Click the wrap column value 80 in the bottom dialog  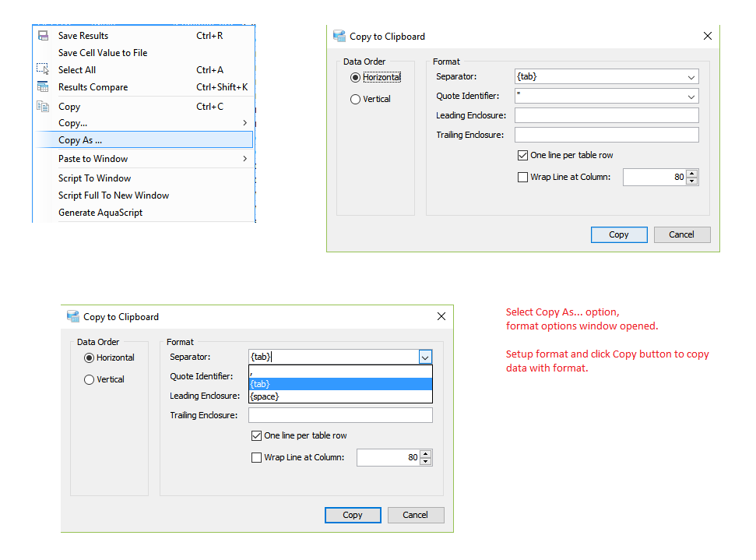[x=389, y=457]
